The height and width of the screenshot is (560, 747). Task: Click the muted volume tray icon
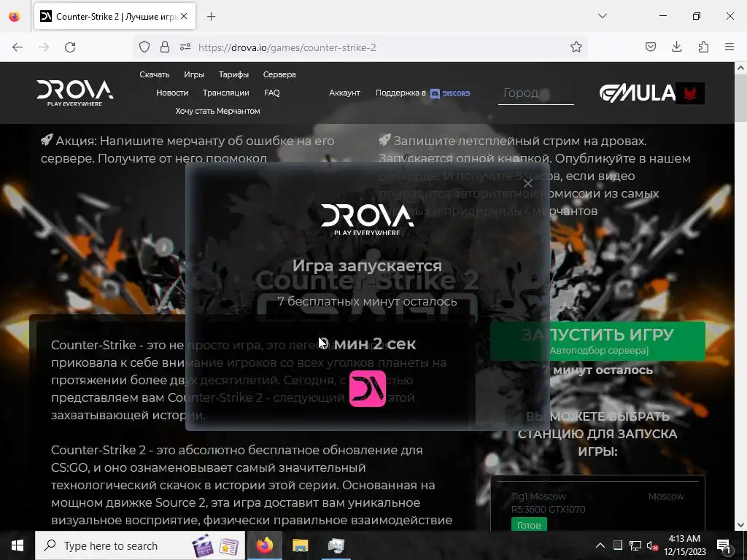(x=653, y=545)
